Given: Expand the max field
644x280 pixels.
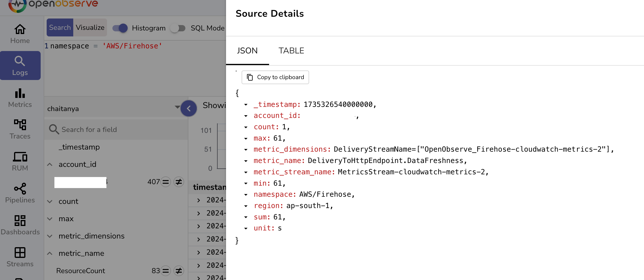Looking at the screenshot, I should click(50, 219).
